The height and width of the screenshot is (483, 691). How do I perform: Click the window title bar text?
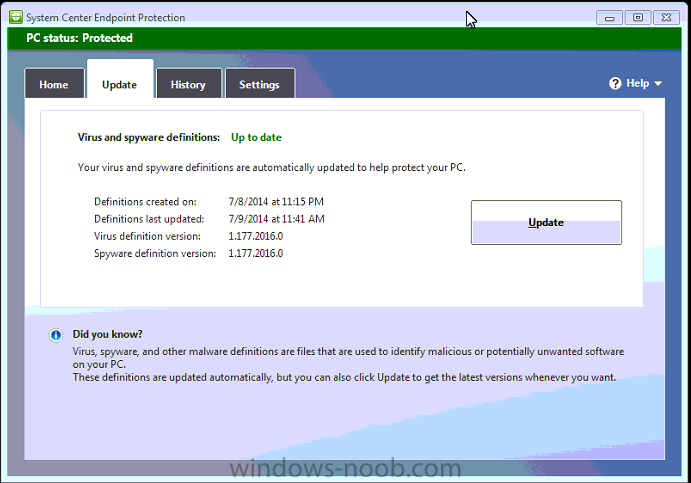coord(105,18)
